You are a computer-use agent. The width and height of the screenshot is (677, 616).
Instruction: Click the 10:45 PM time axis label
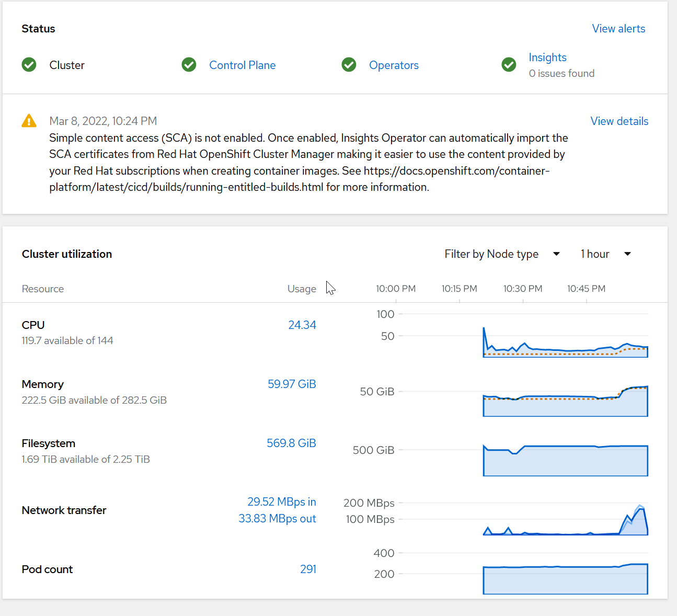click(587, 289)
